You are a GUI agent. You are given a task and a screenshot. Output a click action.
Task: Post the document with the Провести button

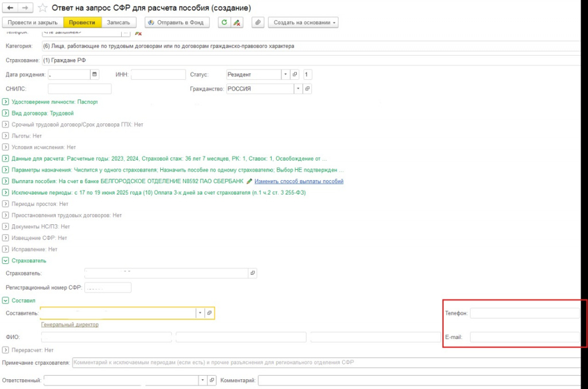click(82, 22)
